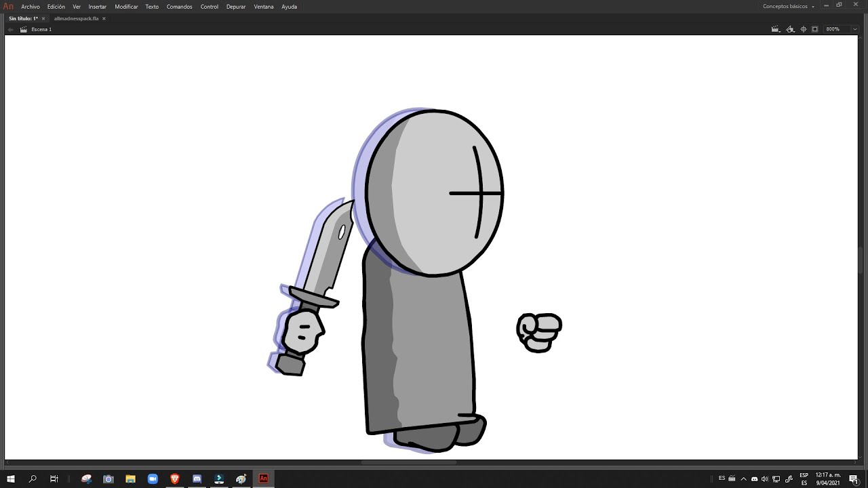
Task: Open the Comandos menu
Action: click(180, 6)
